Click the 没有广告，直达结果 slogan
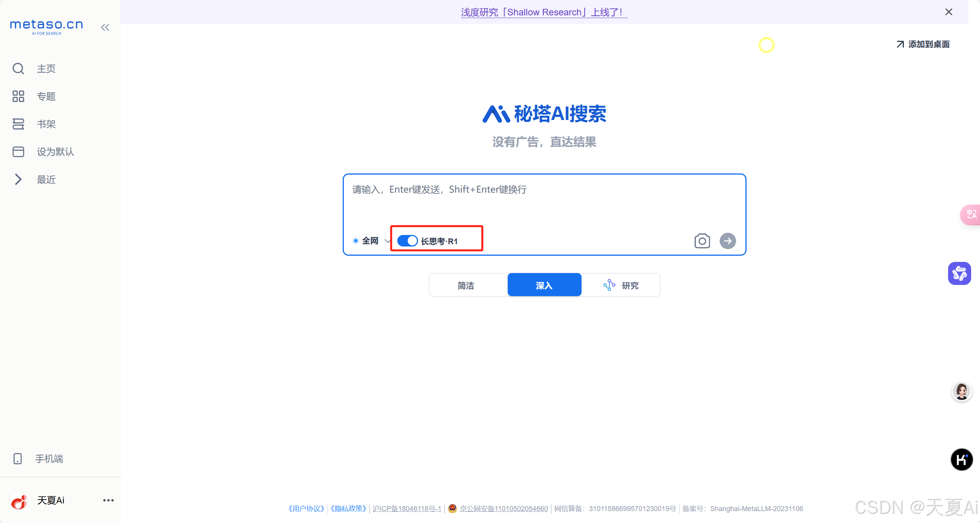 tap(544, 142)
